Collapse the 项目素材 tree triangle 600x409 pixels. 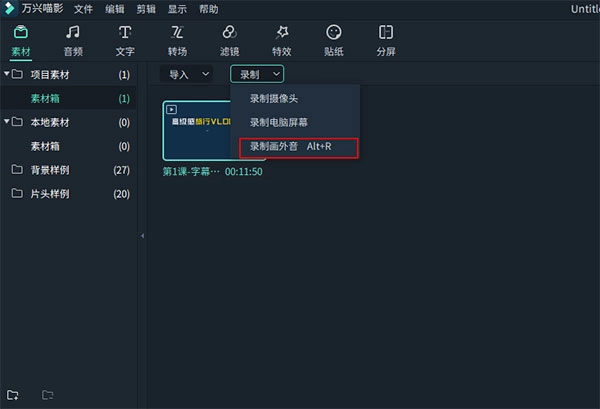point(7,73)
